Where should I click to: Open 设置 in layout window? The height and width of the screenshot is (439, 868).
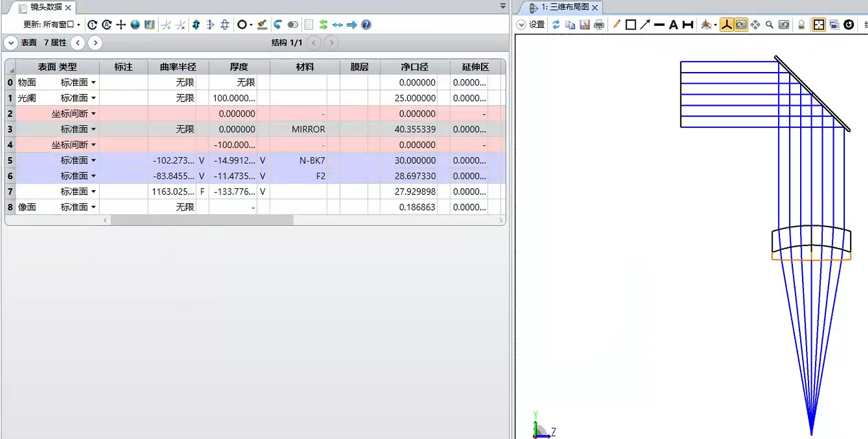531,25
